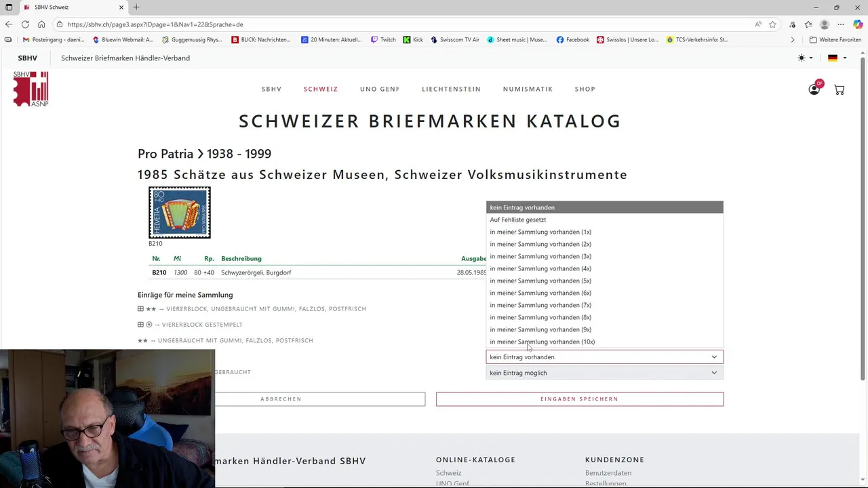Choose 'in meiner Sammlung vorhanden (5x)'
868x488 pixels.
coord(605,281)
